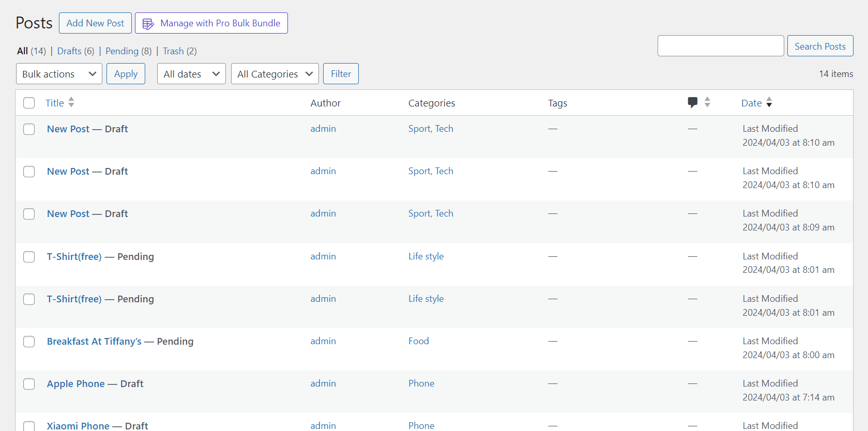Click admin author of Breakfast At Tiffany's
This screenshot has width=868, height=431.
coord(323,341)
